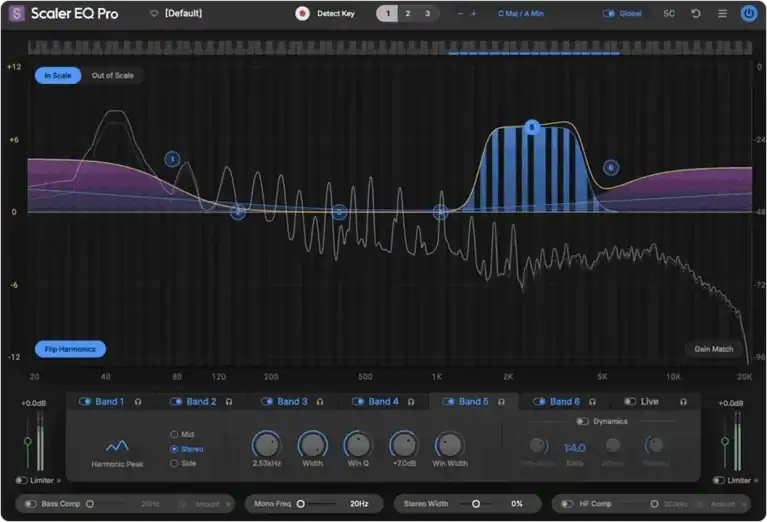Enable the Dynamics toggle

582,421
